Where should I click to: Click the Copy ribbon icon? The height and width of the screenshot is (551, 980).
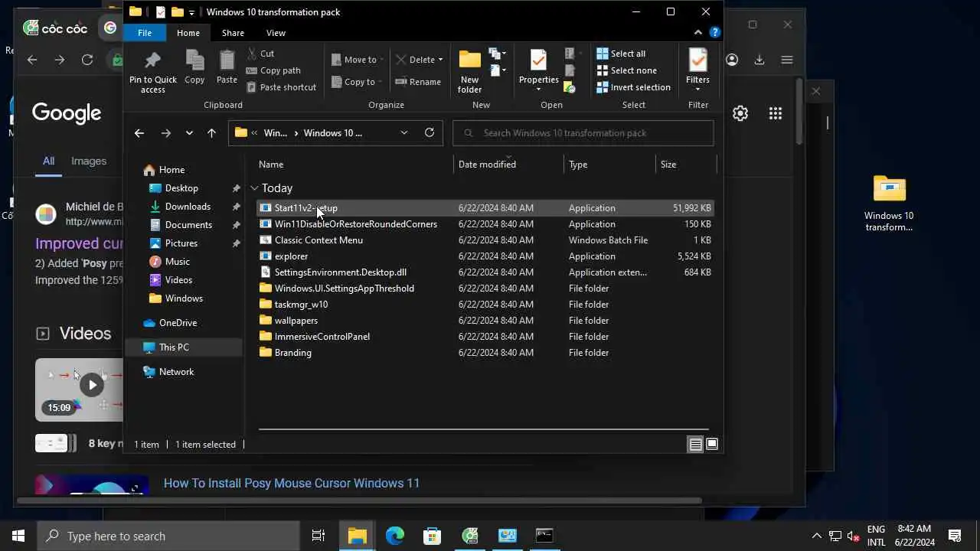(x=194, y=67)
